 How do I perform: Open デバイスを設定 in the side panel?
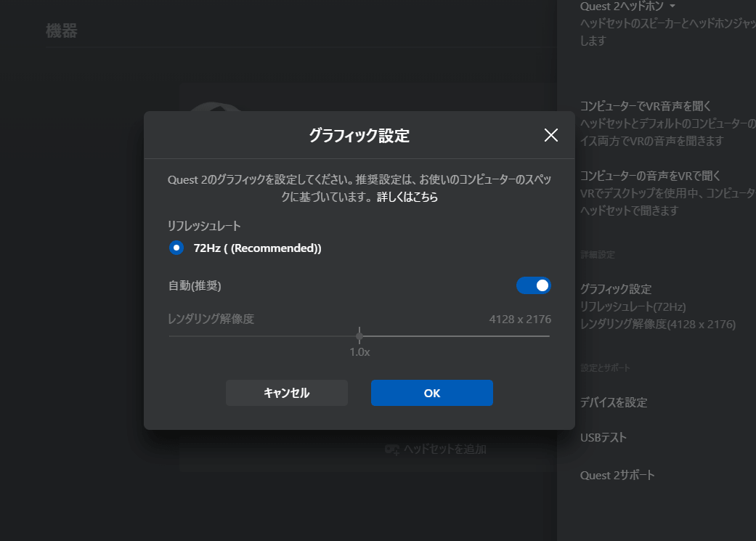(x=613, y=402)
